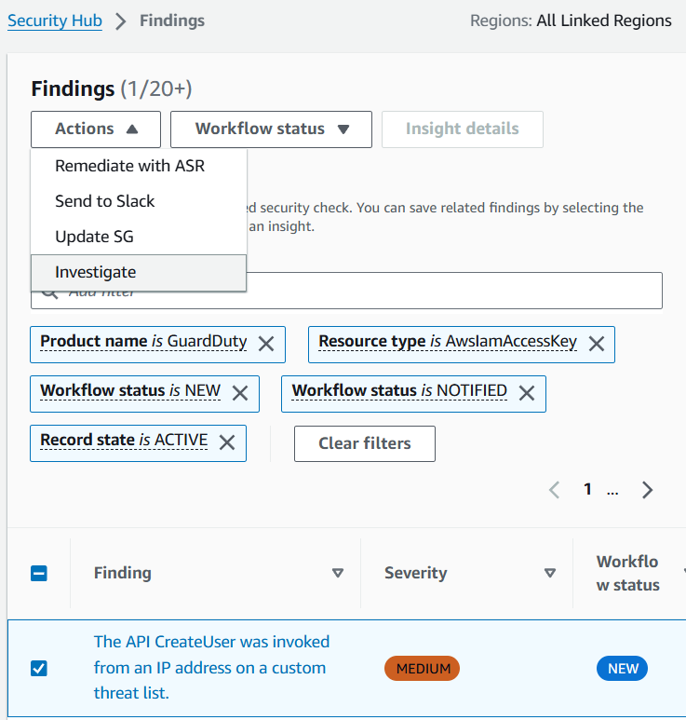This screenshot has height=720, width=686.
Task: Sort by the Finding column arrow
Action: click(338, 573)
